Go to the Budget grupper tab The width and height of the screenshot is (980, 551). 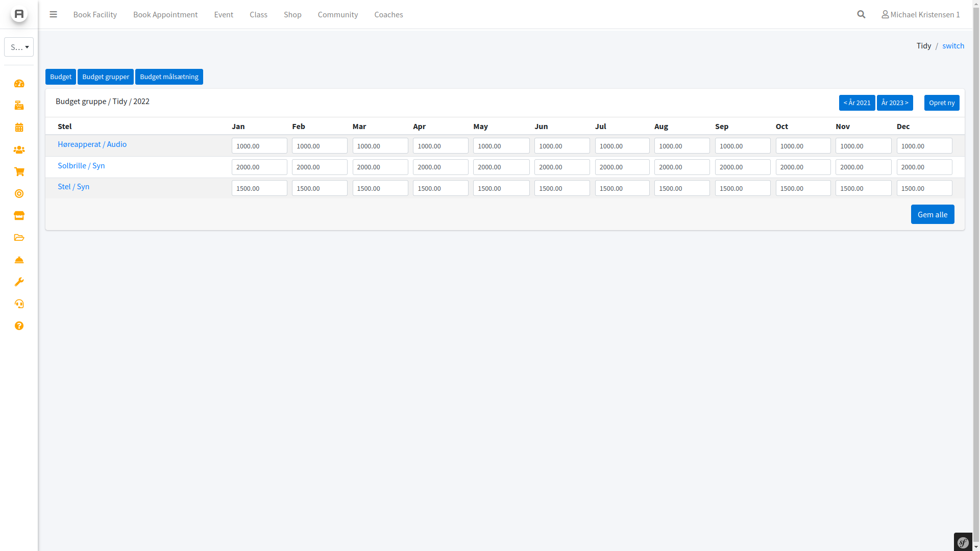106,77
